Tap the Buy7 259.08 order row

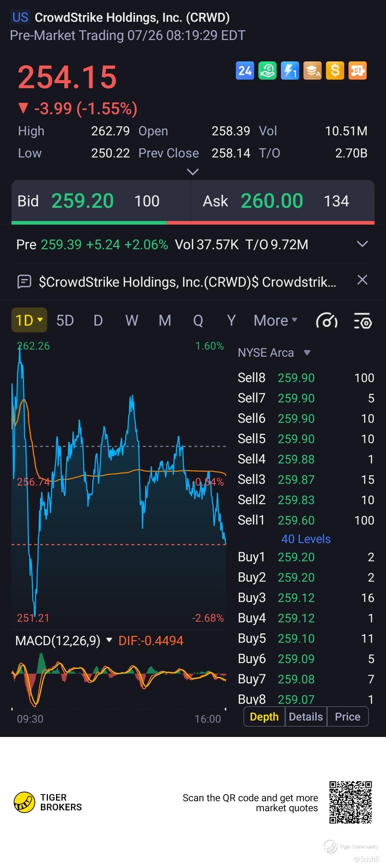pos(306,679)
